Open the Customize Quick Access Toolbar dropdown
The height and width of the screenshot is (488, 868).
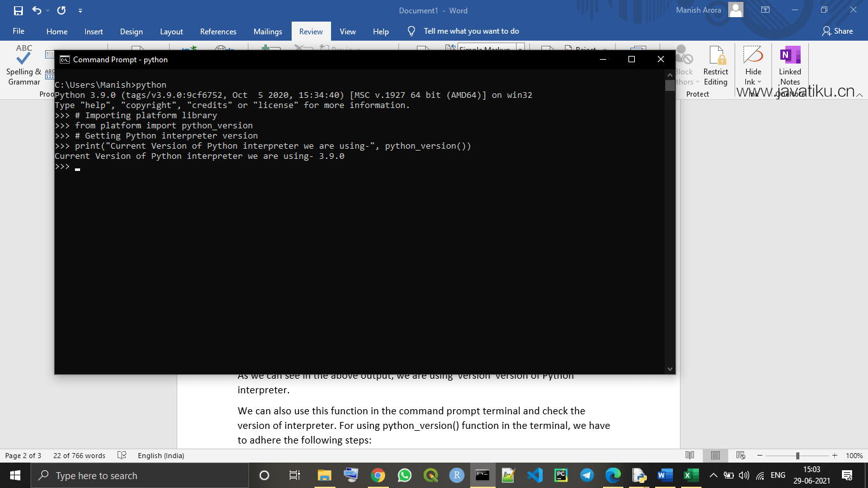(x=80, y=11)
